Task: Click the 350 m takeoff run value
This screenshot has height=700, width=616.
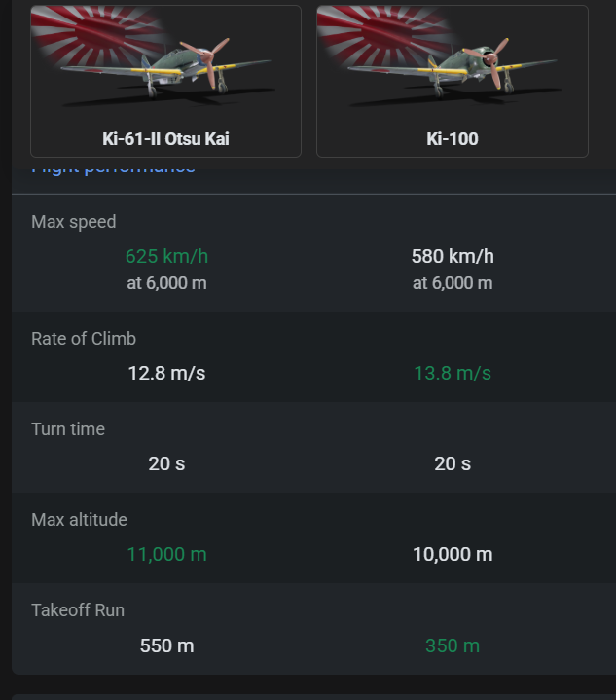Action: (x=453, y=645)
